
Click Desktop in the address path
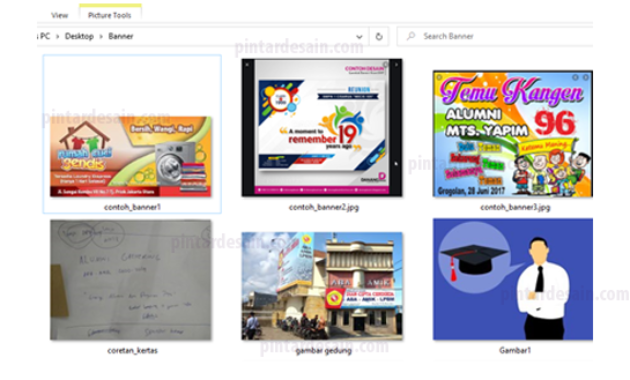tap(79, 36)
